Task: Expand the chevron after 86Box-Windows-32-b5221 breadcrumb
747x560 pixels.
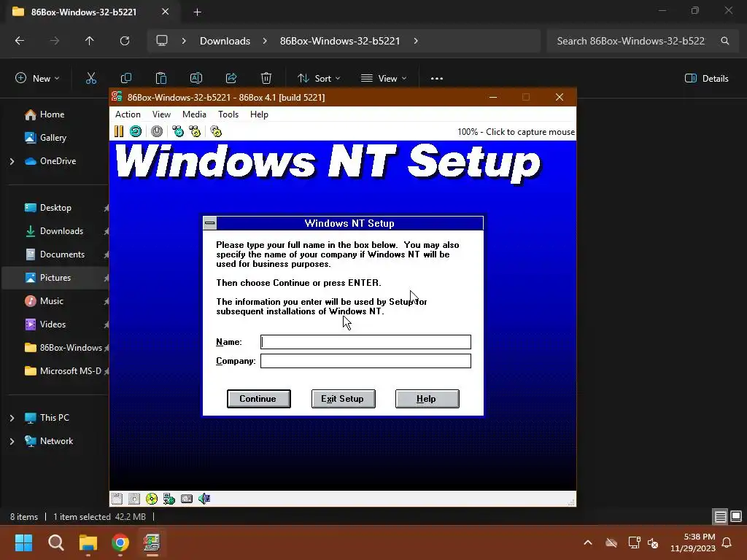Action: click(416, 41)
